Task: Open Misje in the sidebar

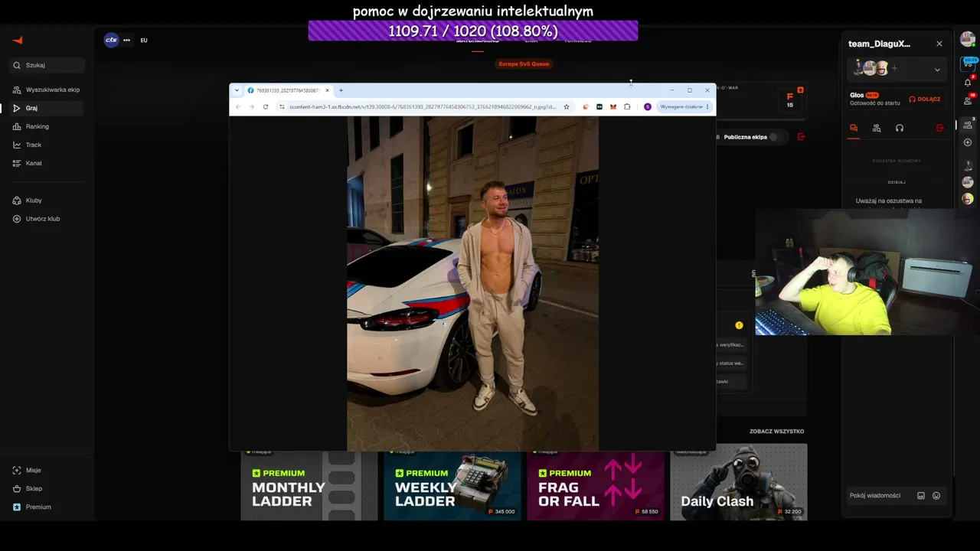Action: tap(47, 471)
